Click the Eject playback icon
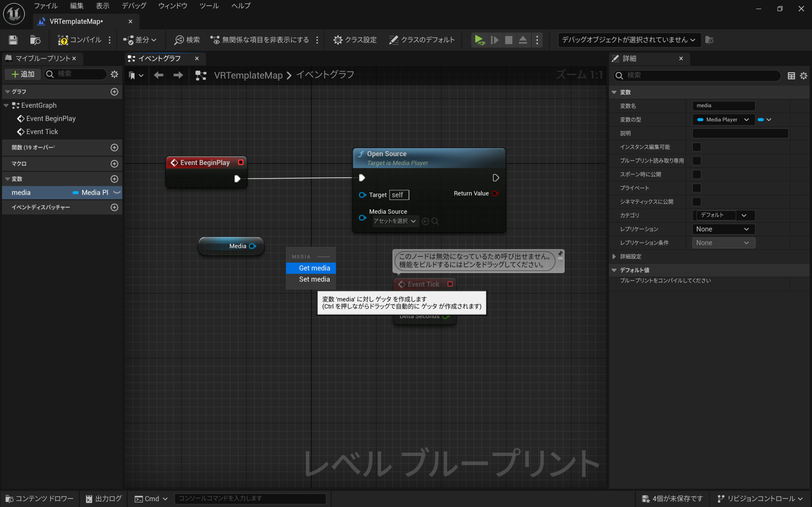 click(x=522, y=40)
